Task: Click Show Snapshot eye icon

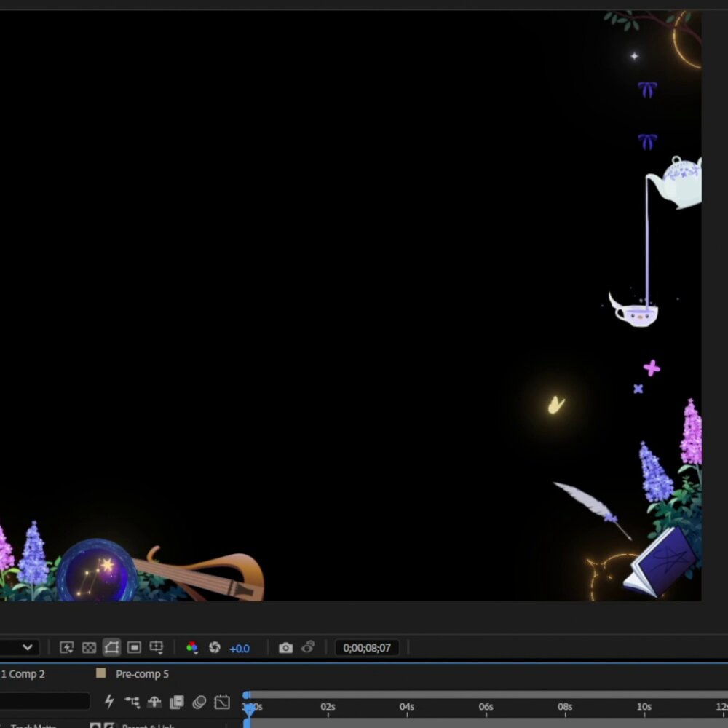Action: [x=308, y=647]
